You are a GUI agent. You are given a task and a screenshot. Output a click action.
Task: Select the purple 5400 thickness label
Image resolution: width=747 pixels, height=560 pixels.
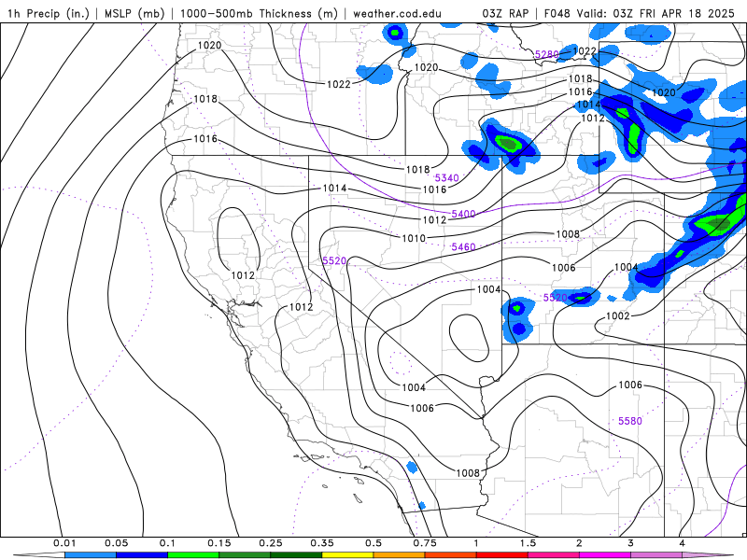463,214
